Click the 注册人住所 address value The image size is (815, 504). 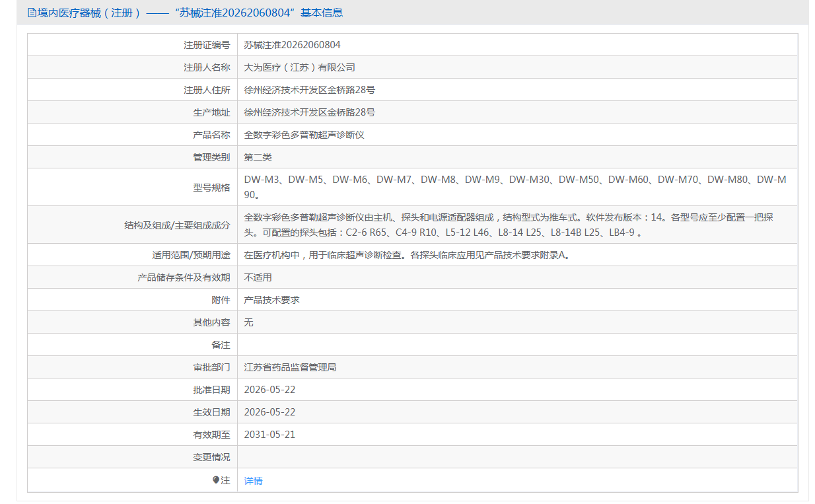[x=310, y=90]
